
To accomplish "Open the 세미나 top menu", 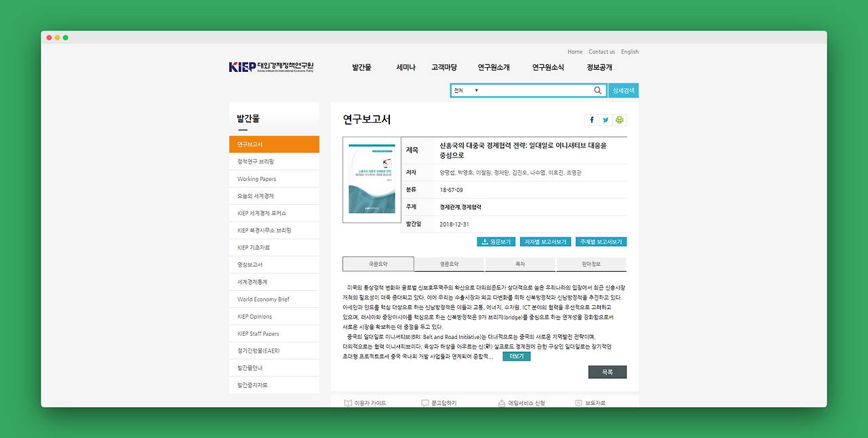I will pos(406,67).
